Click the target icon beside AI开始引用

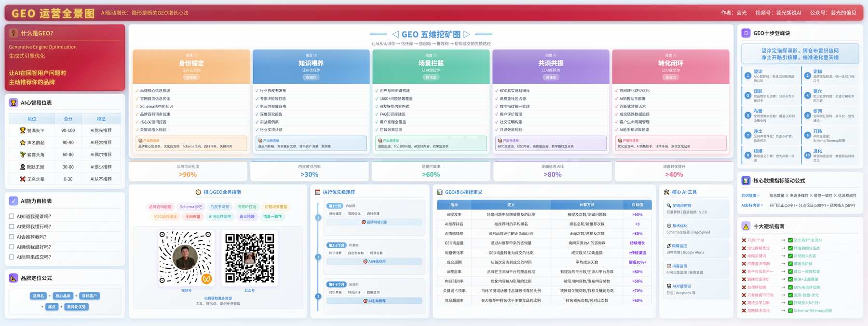pyautogui.click(x=365, y=262)
